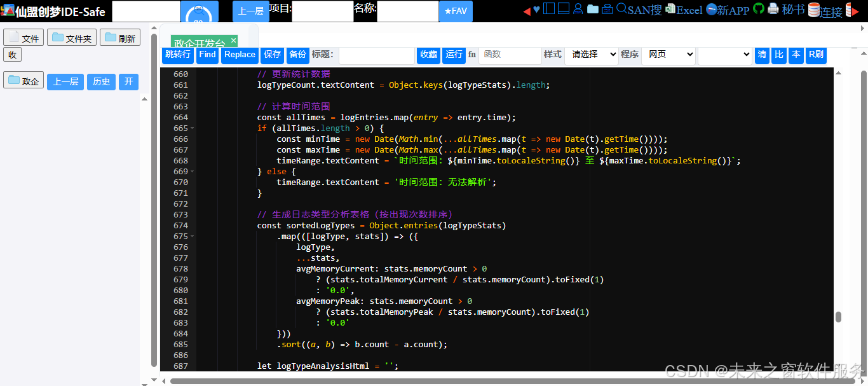Open the 程序 网页 dropdown

click(668, 55)
